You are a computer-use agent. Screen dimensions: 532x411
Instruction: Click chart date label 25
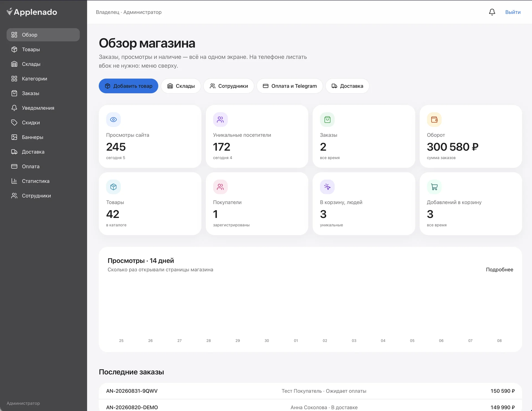pos(121,341)
